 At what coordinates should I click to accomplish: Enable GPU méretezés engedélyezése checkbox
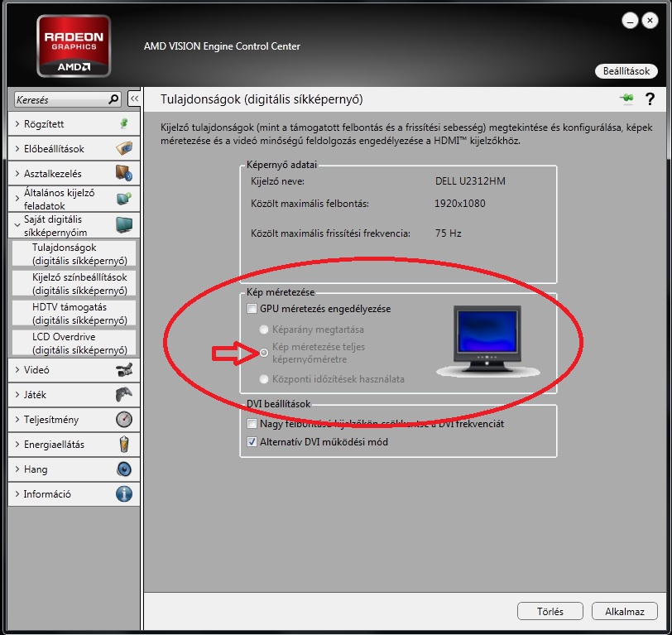point(252,308)
